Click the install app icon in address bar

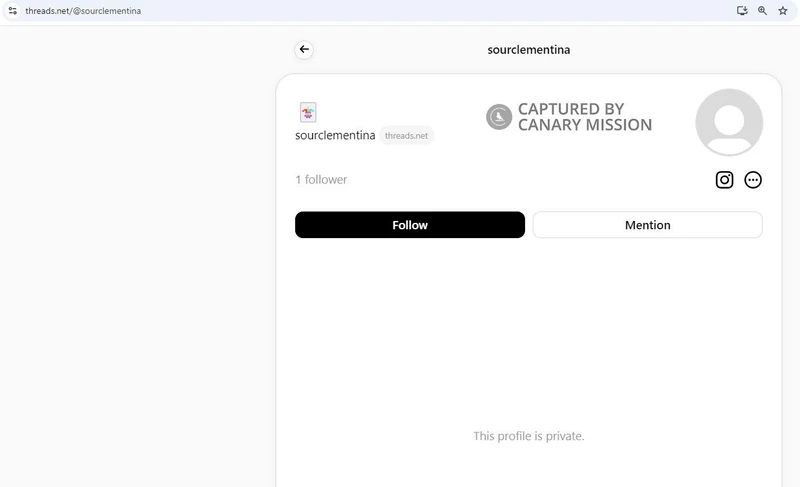click(742, 10)
